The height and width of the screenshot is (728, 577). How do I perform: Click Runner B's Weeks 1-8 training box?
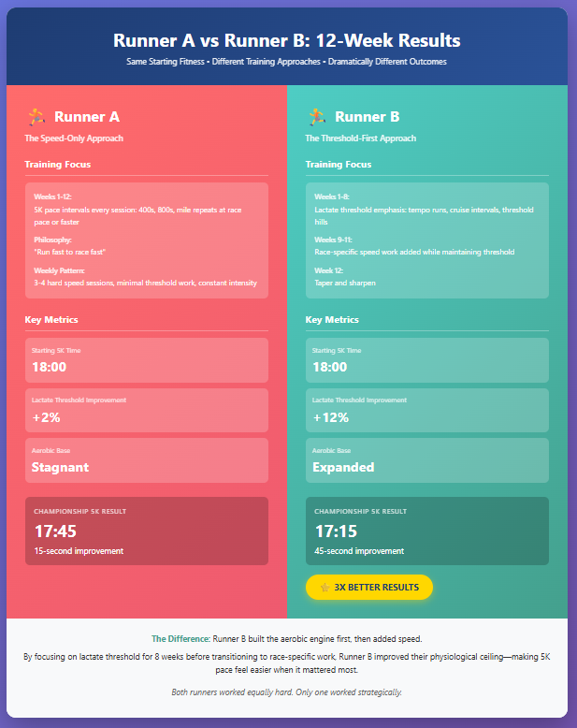coord(426,240)
